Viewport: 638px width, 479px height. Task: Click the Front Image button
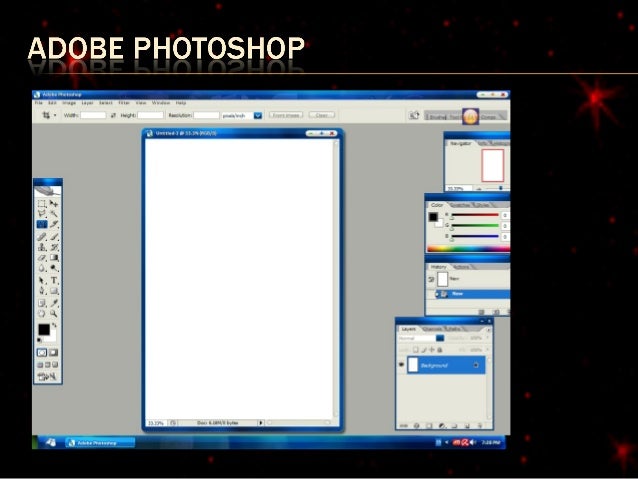tap(286, 115)
